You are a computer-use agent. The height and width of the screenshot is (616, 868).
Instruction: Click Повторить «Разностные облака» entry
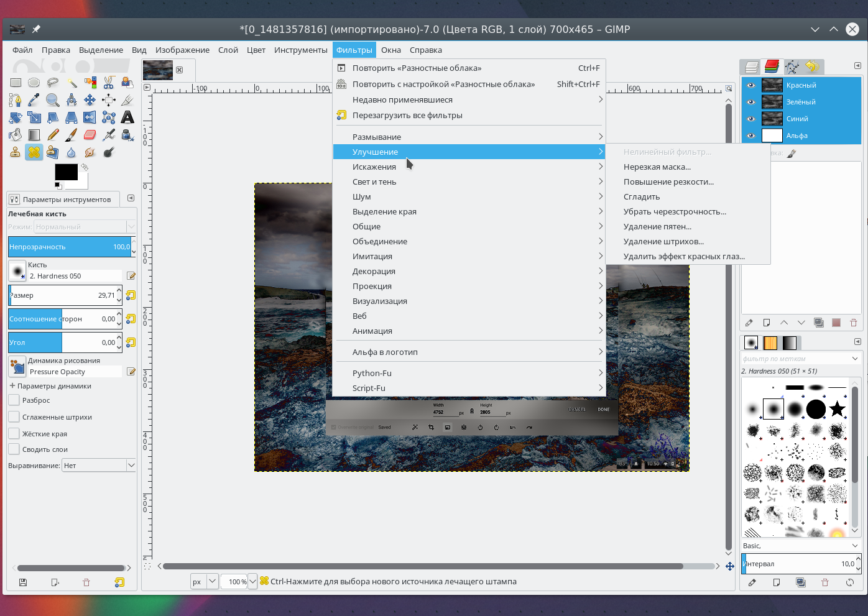click(469, 68)
